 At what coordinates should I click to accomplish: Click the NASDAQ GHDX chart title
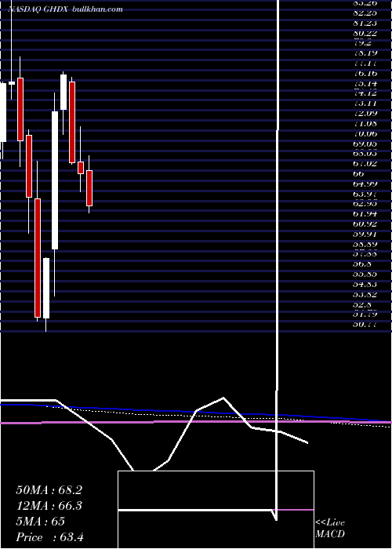[x=38, y=9]
